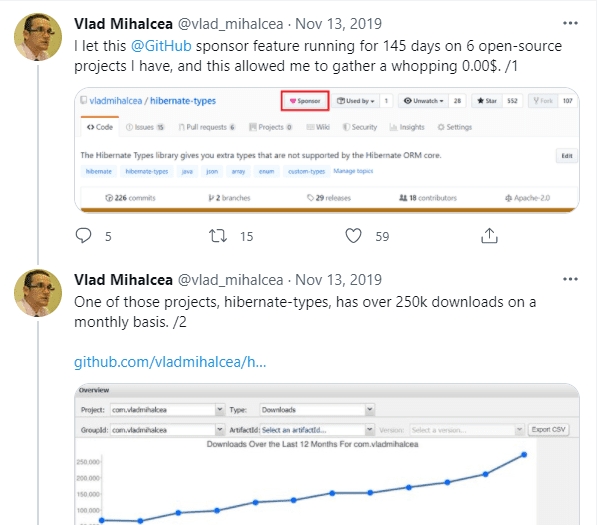Click the Fork button

[543, 101]
